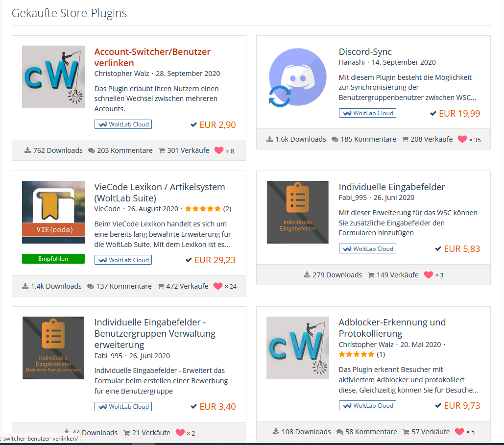Click the cart icon beside 57 Verkäufe

tap(406, 432)
